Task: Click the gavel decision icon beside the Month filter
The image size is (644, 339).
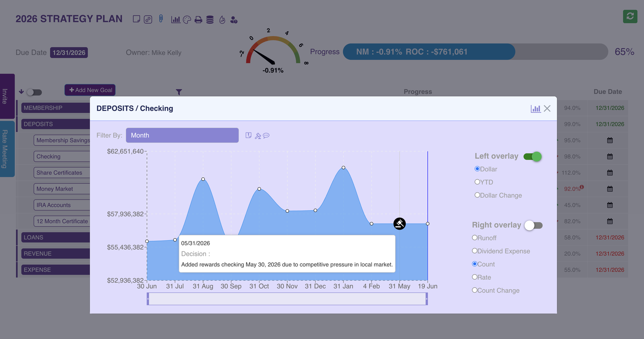Action: click(x=258, y=136)
